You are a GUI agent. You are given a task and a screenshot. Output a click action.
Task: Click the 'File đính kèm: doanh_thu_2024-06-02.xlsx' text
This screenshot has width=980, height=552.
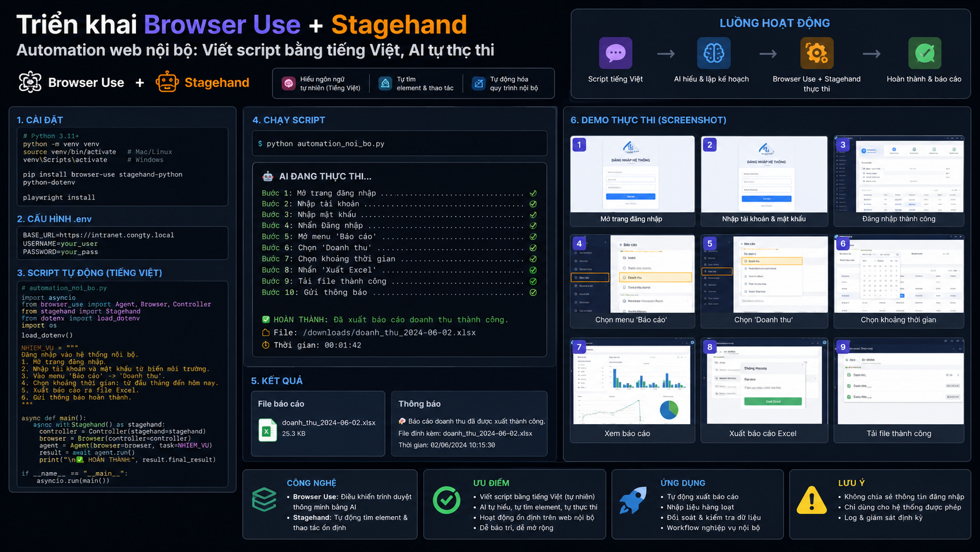[465, 434]
